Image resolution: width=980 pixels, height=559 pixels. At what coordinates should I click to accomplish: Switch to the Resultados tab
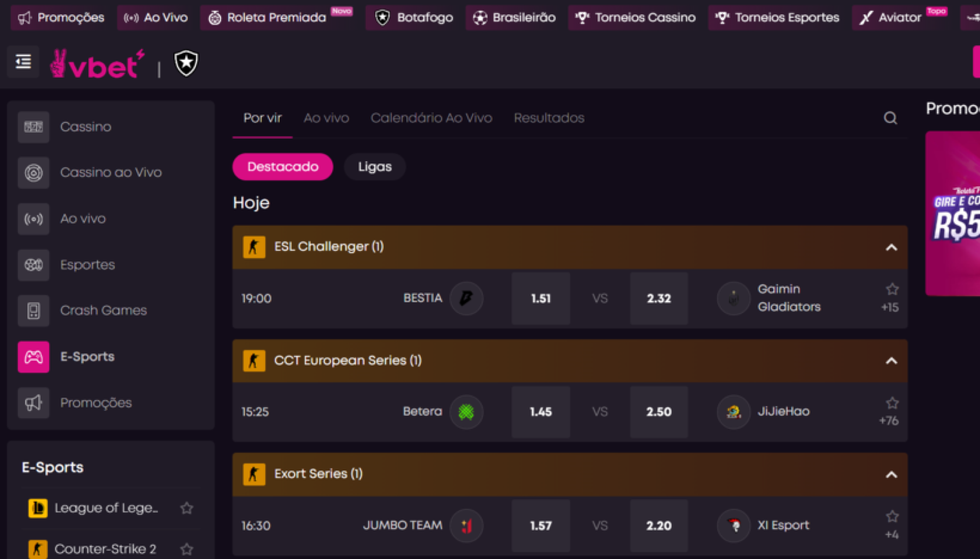pyautogui.click(x=549, y=118)
